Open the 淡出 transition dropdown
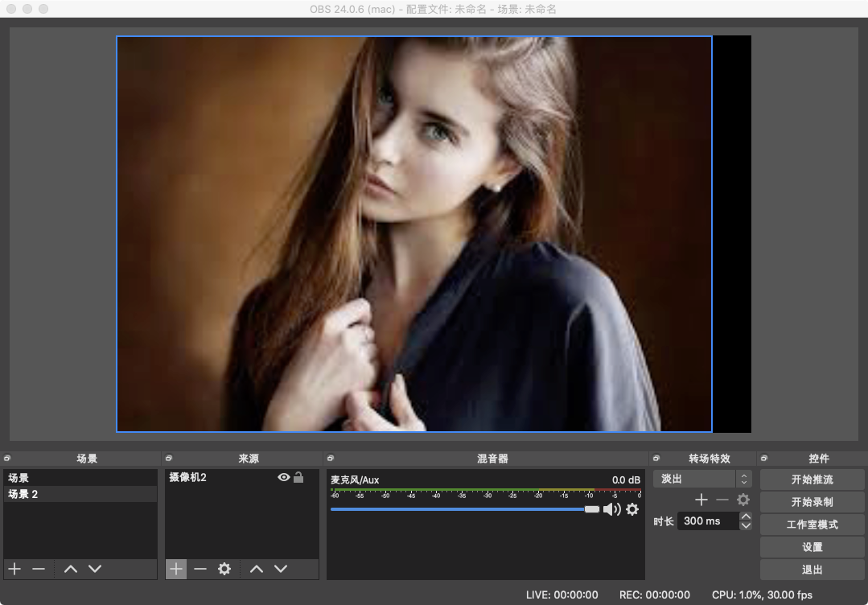868x605 pixels. [x=701, y=479]
